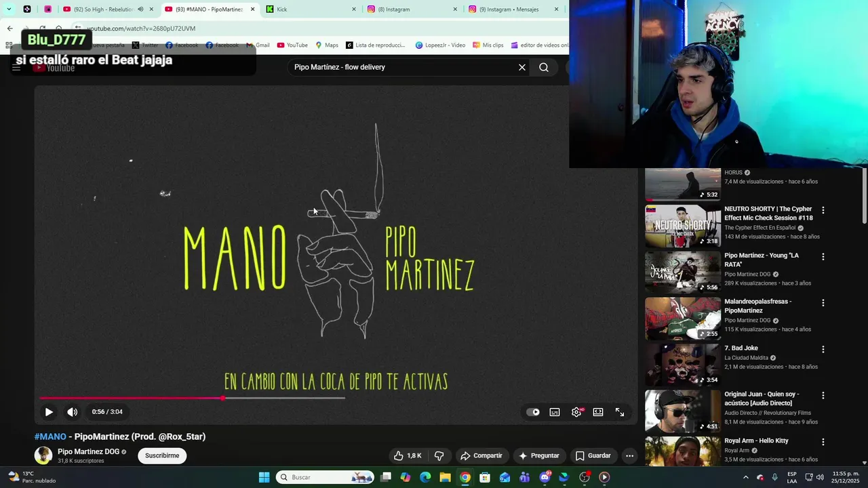868x488 pixels.
Task: Click the YouTube search input field
Action: coord(403,67)
